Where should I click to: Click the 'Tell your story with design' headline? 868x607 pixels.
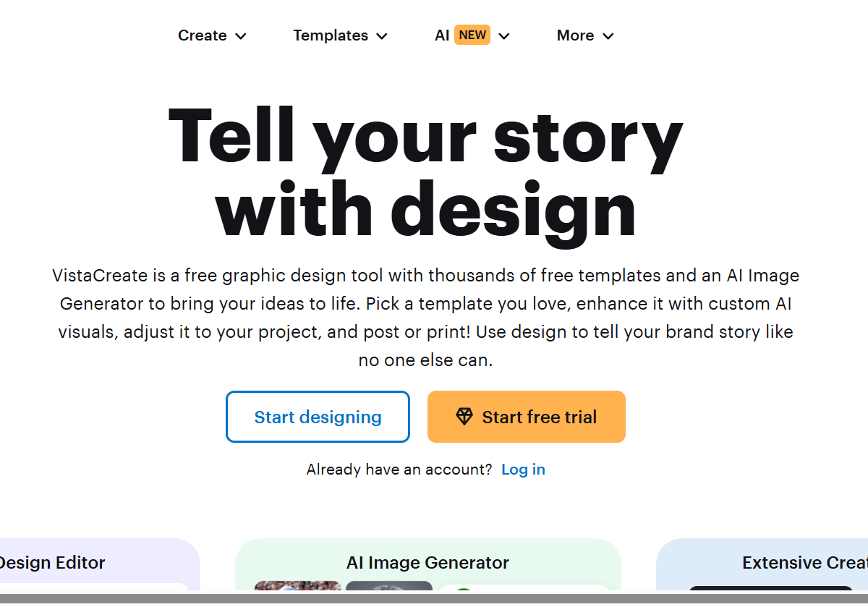[425, 173]
